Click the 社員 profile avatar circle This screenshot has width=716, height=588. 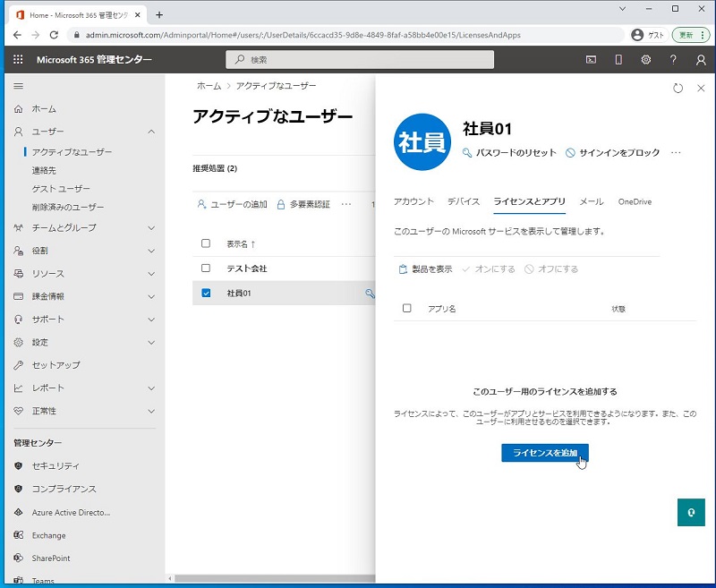pos(422,142)
